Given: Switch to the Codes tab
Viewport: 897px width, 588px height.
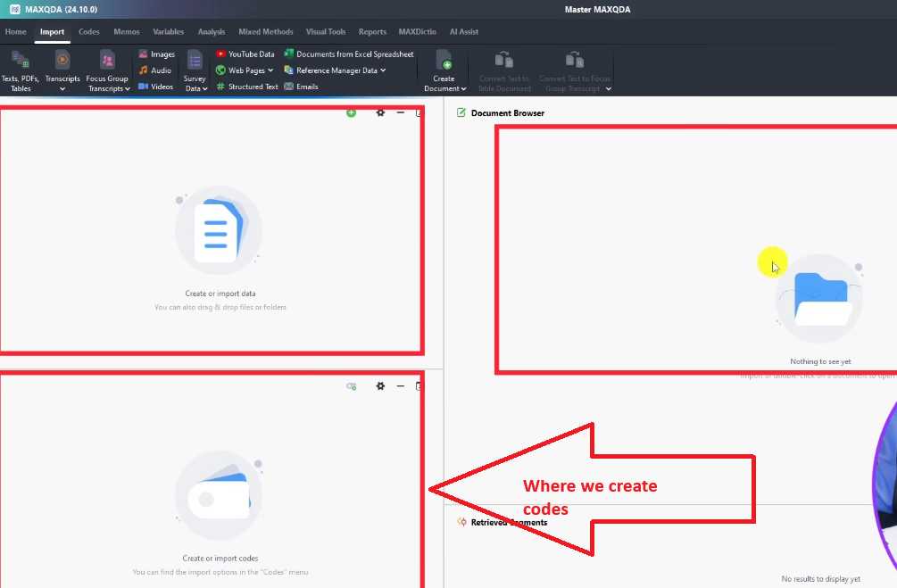Looking at the screenshot, I should (x=89, y=32).
